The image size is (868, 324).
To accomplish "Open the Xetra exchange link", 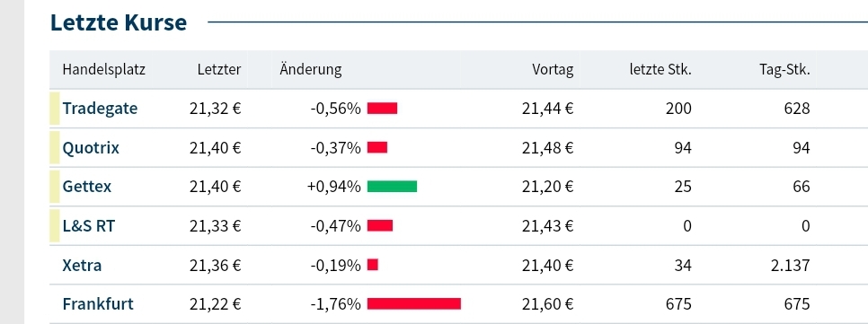I will [82, 266].
